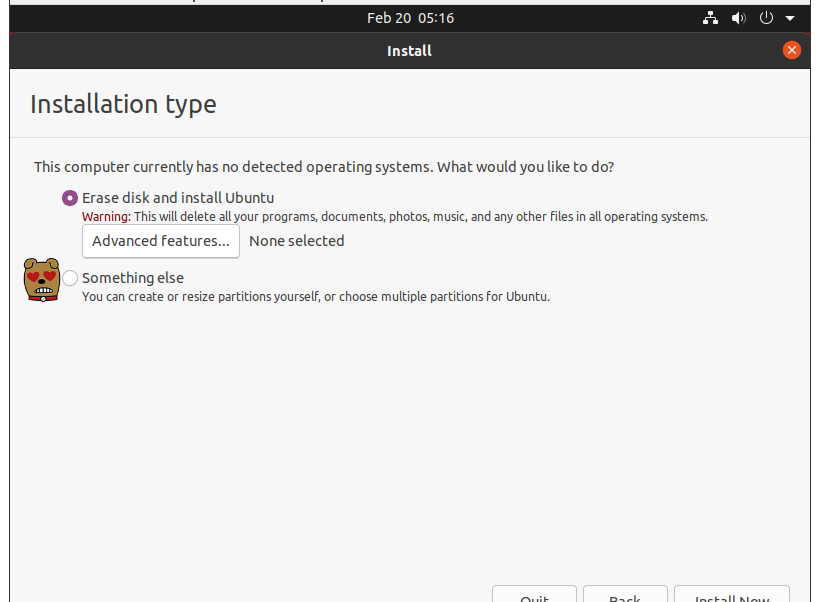
Task: Click the None selected label
Action: point(297,241)
